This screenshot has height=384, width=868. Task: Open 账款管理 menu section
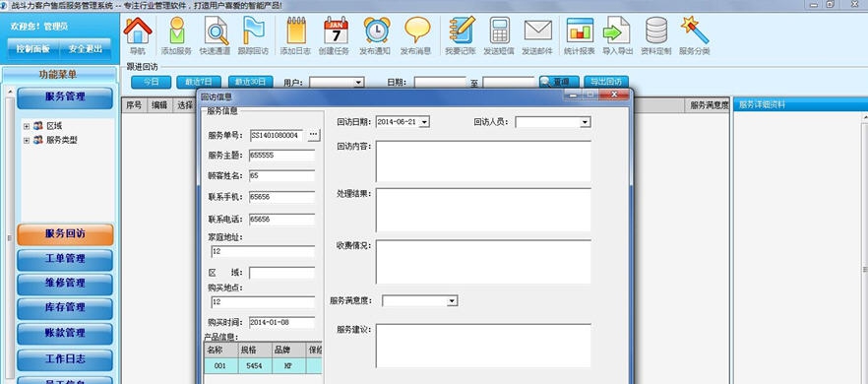pyautogui.click(x=65, y=334)
